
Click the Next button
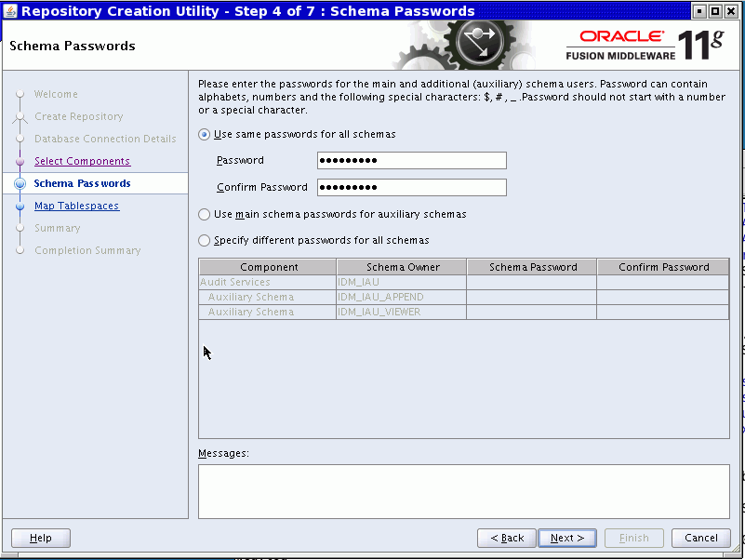(566, 538)
